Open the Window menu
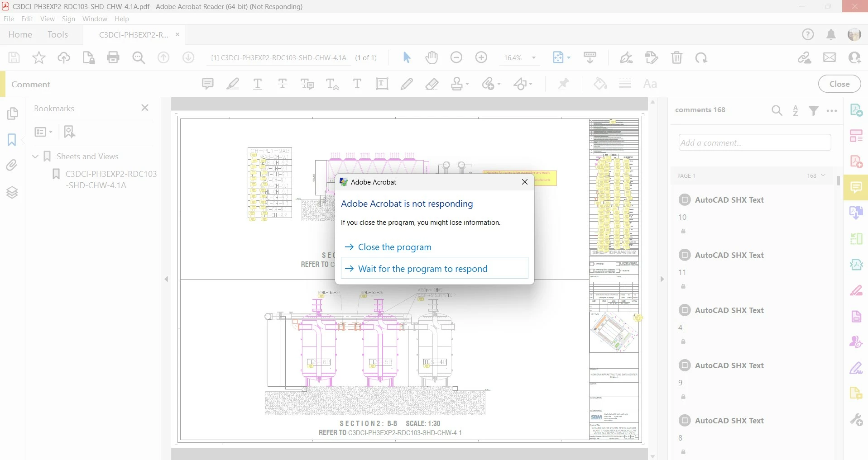 click(x=95, y=19)
